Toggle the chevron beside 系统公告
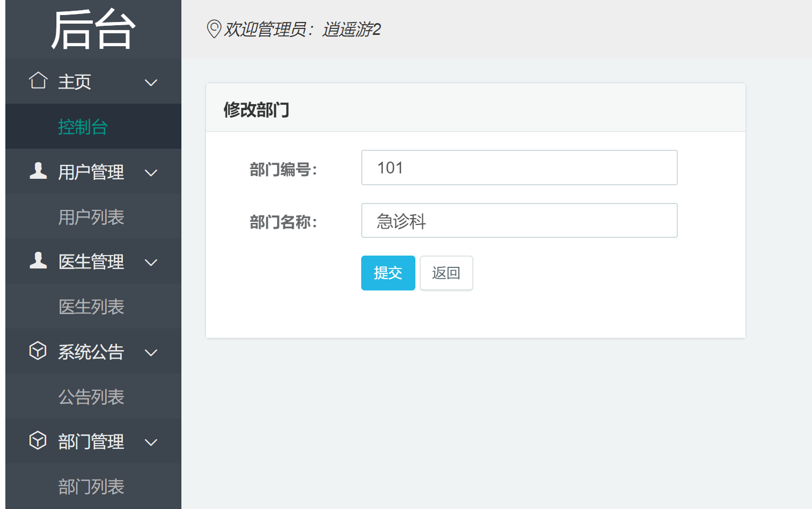Viewport: 812px width, 509px height. 151,353
